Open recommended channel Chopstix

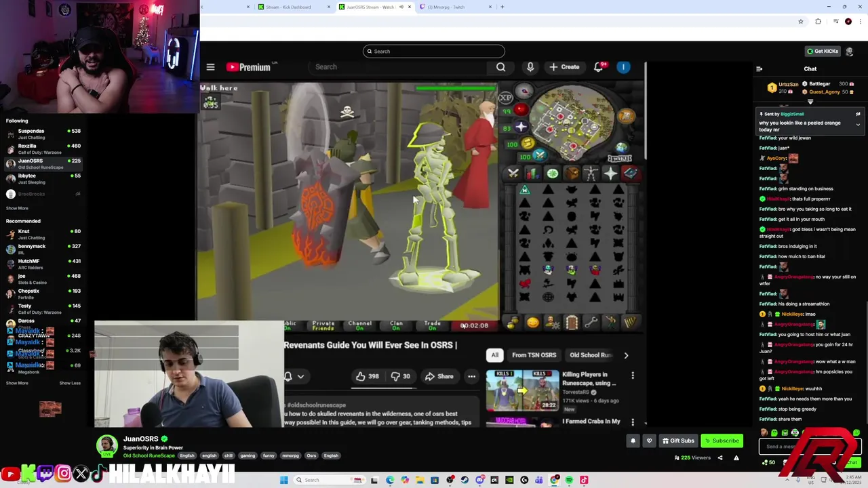click(x=43, y=293)
